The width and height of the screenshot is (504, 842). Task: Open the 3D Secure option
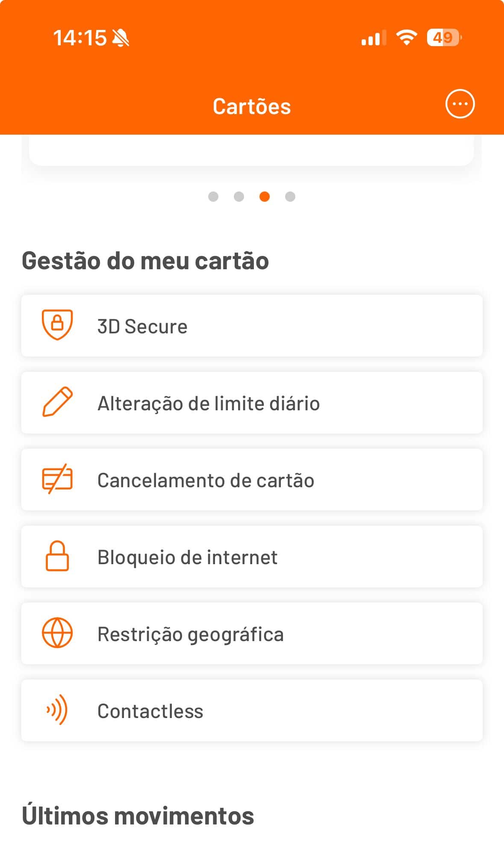tap(252, 326)
